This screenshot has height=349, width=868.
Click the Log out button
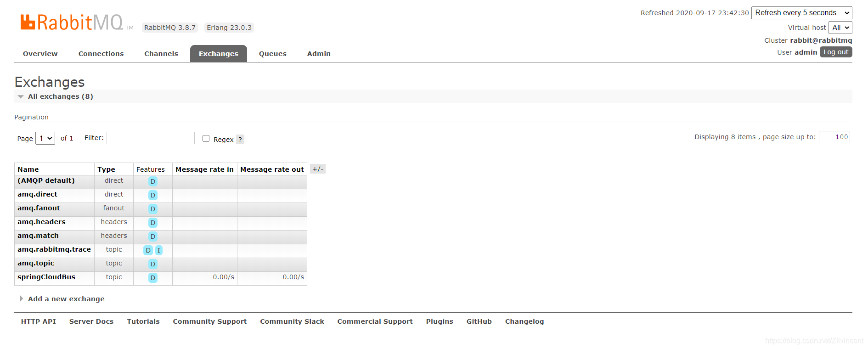836,52
